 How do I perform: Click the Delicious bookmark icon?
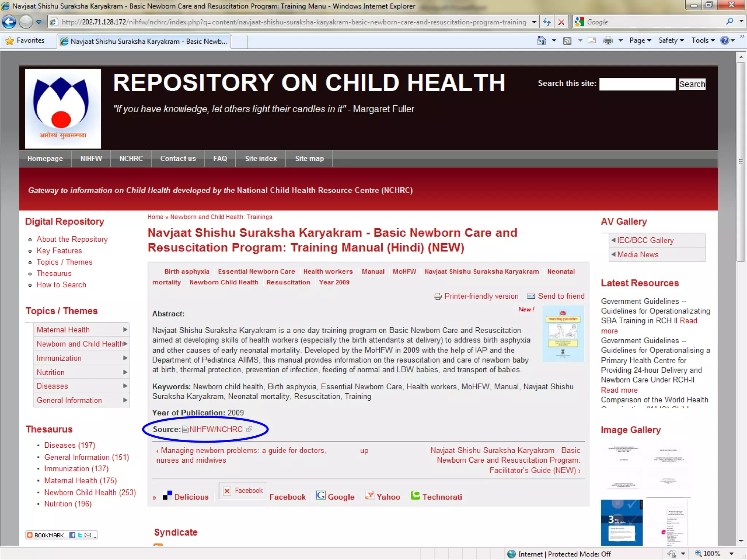(167, 495)
